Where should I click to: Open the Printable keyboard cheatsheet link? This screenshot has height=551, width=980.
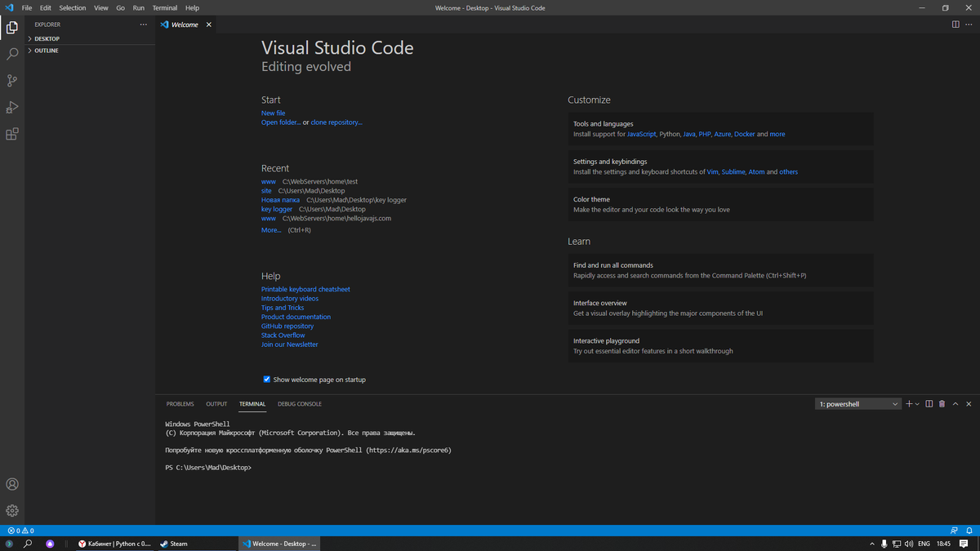[x=305, y=289]
